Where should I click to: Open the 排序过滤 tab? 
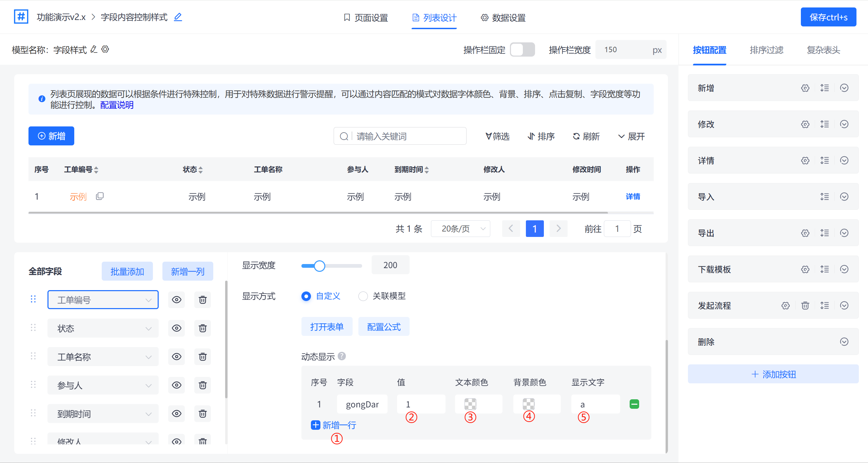point(766,50)
